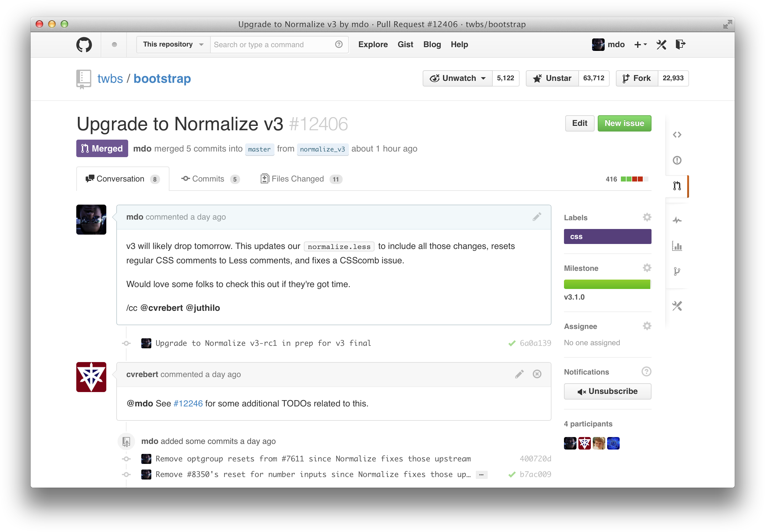Image resolution: width=765 pixels, height=532 pixels.
Task: Click build status checkmark for 6a0a139
Action: click(512, 343)
